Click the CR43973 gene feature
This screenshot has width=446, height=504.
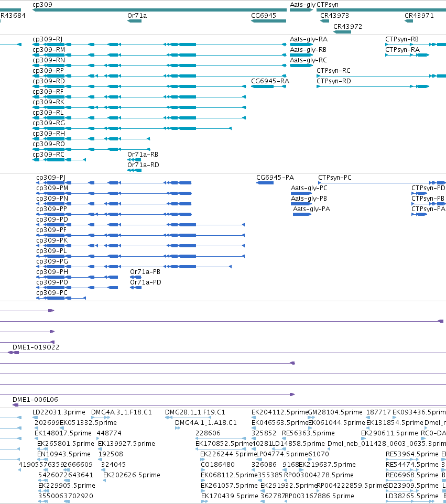coord(325,21)
